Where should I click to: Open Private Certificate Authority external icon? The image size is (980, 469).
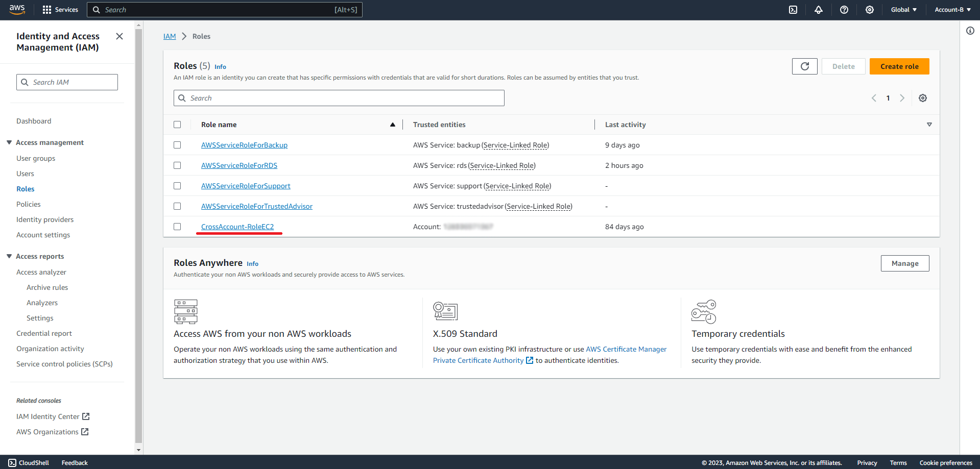click(x=530, y=360)
